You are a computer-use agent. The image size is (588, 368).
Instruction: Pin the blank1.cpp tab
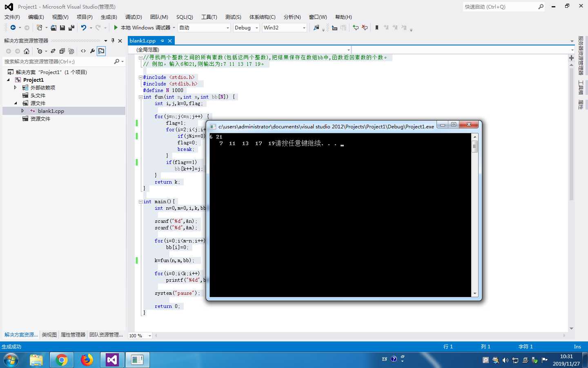[x=163, y=40]
